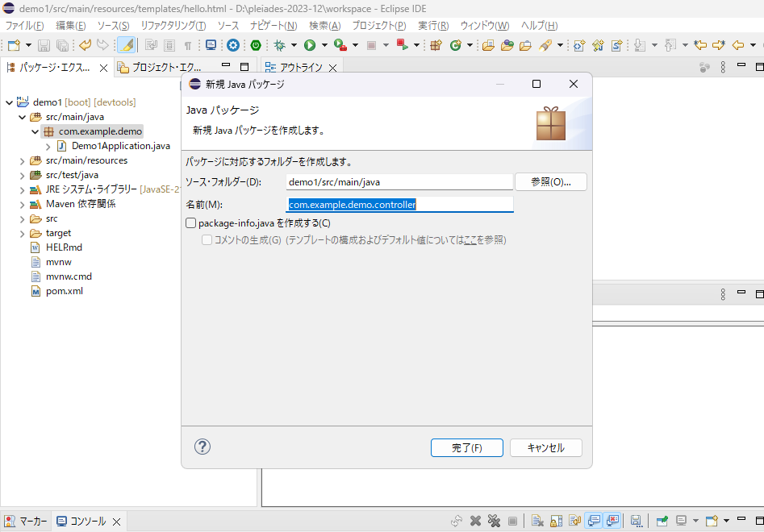This screenshot has width=764, height=532.
Task: Clear the Console output
Action: tap(537, 520)
